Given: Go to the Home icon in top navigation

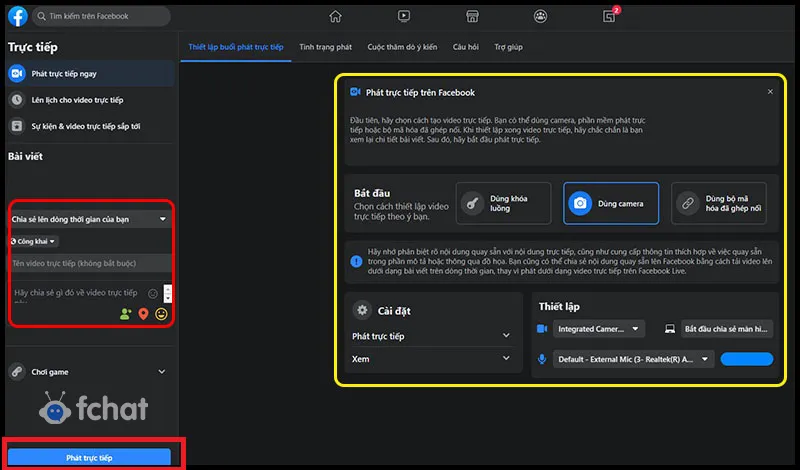Looking at the screenshot, I should pyautogui.click(x=335, y=16).
